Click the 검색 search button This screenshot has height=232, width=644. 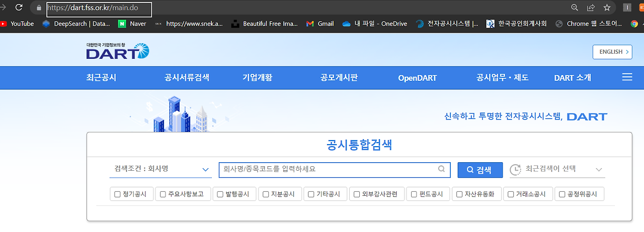pos(480,170)
